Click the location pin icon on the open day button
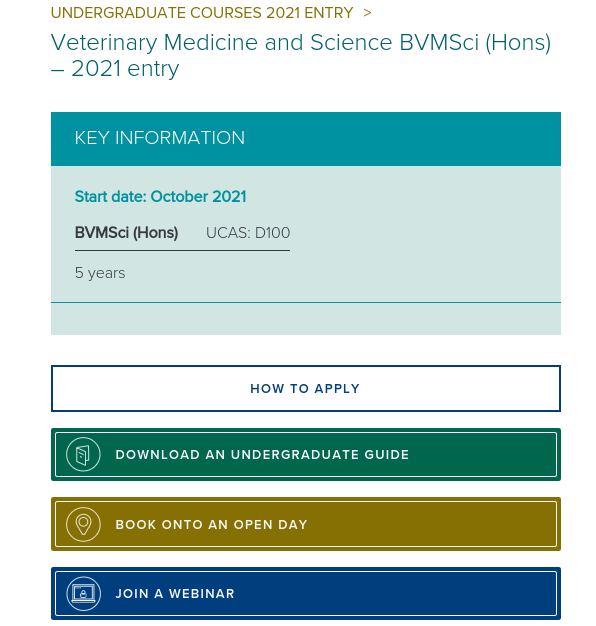596x626 pixels. pos(83,524)
